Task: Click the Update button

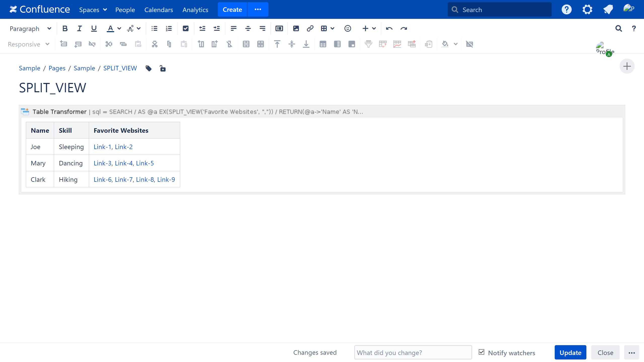Action: tap(570, 352)
